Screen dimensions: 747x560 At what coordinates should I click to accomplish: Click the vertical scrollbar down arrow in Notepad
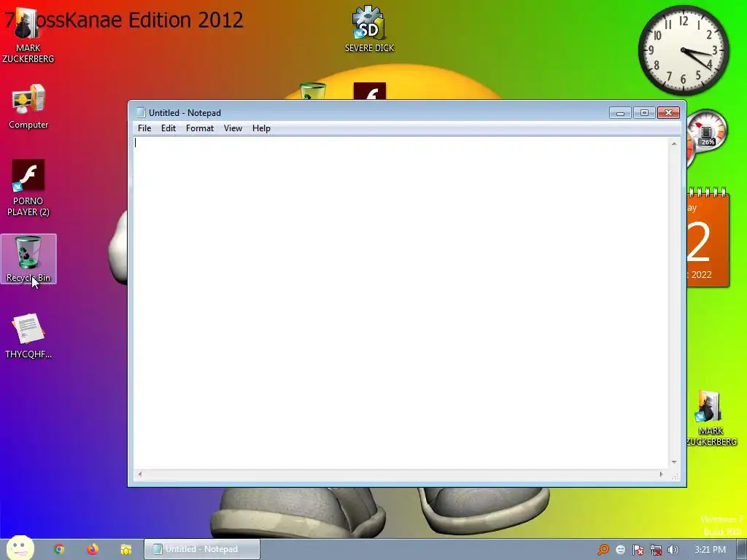[x=674, y=462]
